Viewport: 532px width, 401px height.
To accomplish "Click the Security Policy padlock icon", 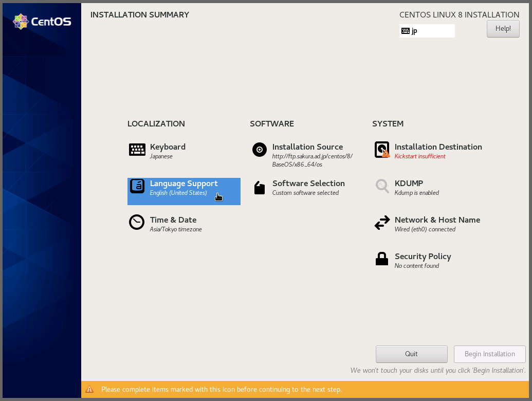I will point(382,259).
